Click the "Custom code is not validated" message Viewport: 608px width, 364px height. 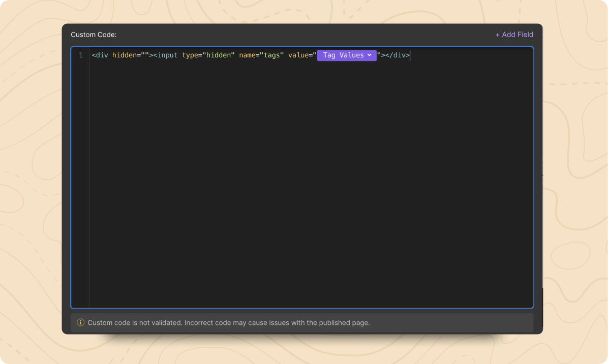(229, 322)
